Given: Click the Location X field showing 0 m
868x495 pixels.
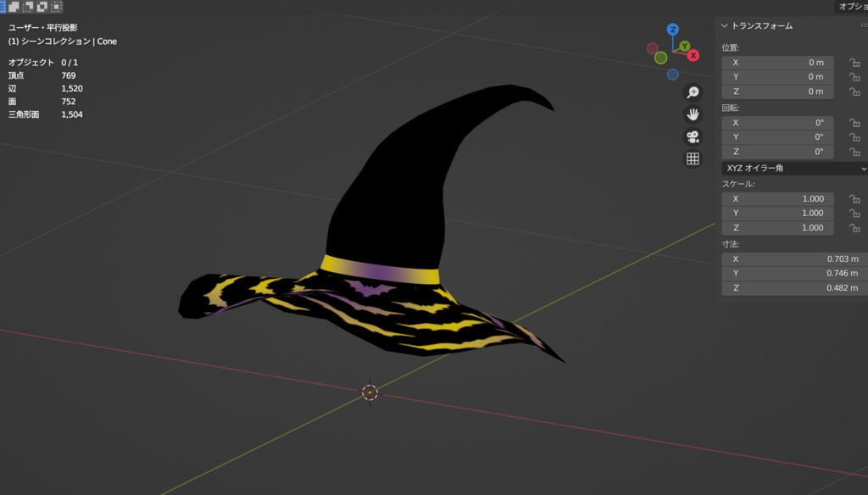Looking at the screenshot, I should tap(777, 63).
